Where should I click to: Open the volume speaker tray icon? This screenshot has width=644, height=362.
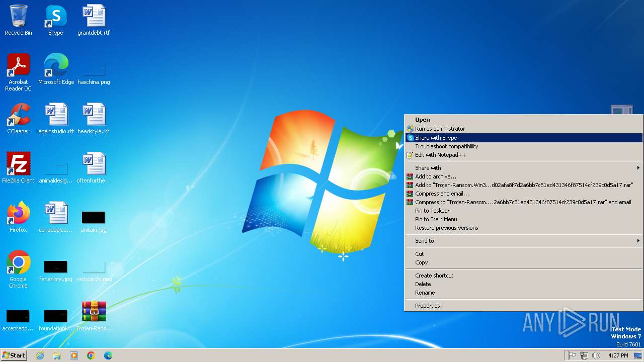[596, 355]
